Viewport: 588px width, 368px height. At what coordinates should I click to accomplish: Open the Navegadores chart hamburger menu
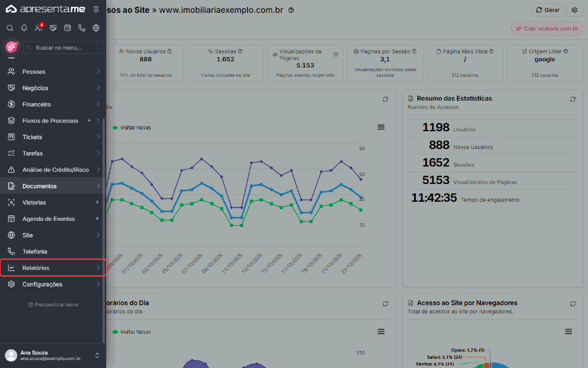(568, 332)
